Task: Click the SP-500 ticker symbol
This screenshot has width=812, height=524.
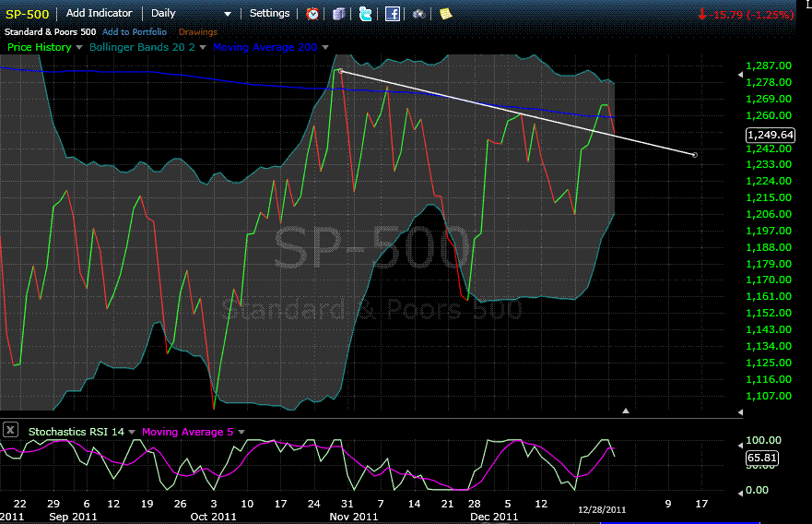Action: point(27,14)
